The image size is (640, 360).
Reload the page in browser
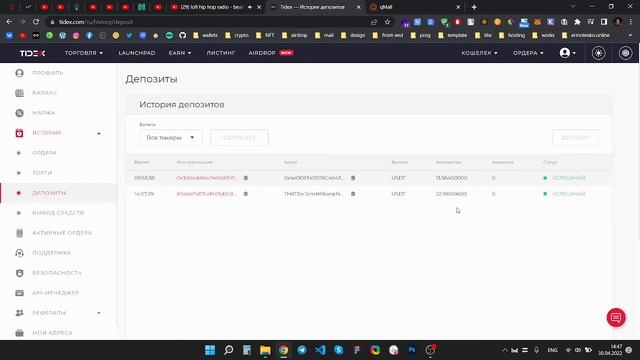[36, 22]
